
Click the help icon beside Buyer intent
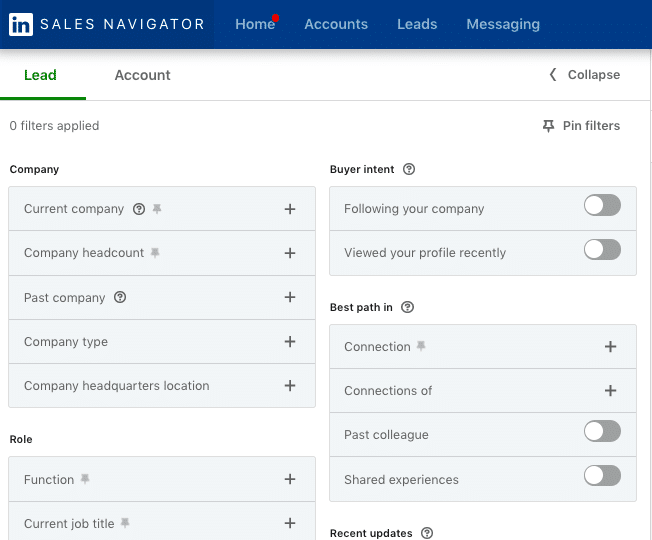409,169
